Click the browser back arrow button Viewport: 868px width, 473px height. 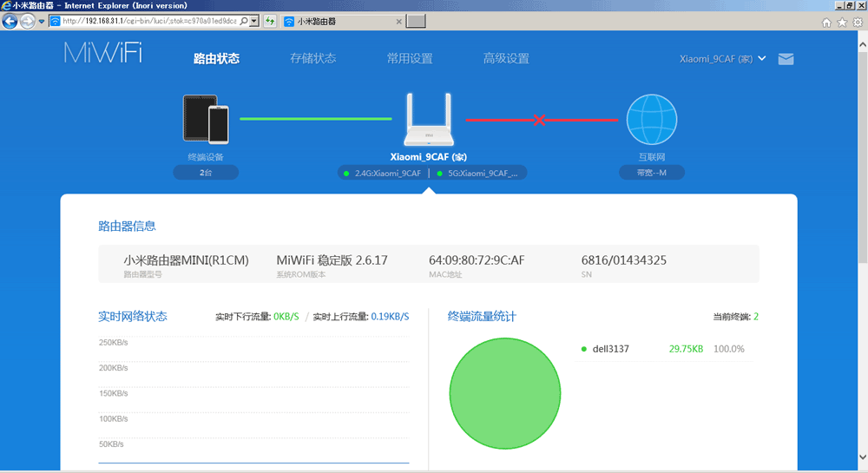pos(11,21)
